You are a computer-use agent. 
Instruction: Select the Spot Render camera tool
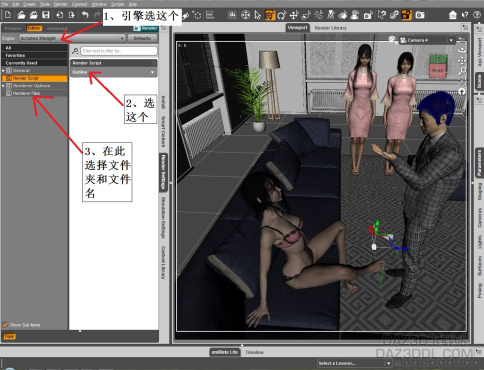tap(368, 15)
